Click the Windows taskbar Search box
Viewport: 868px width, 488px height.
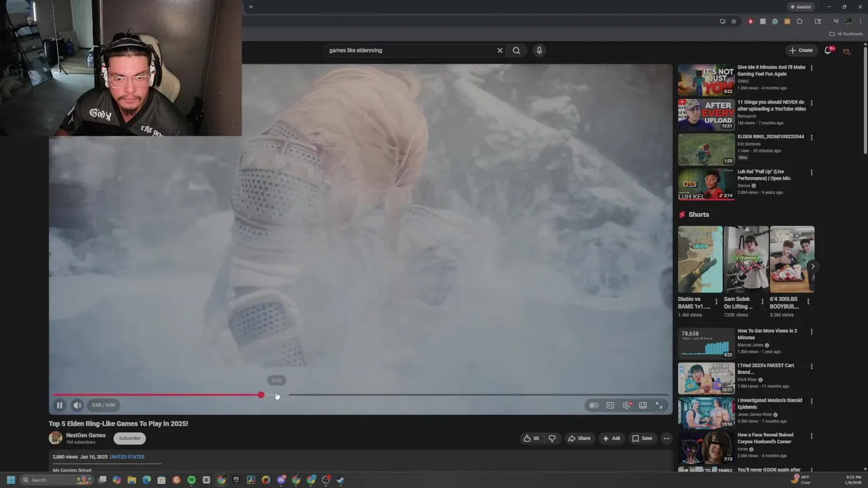click(56, 480)
